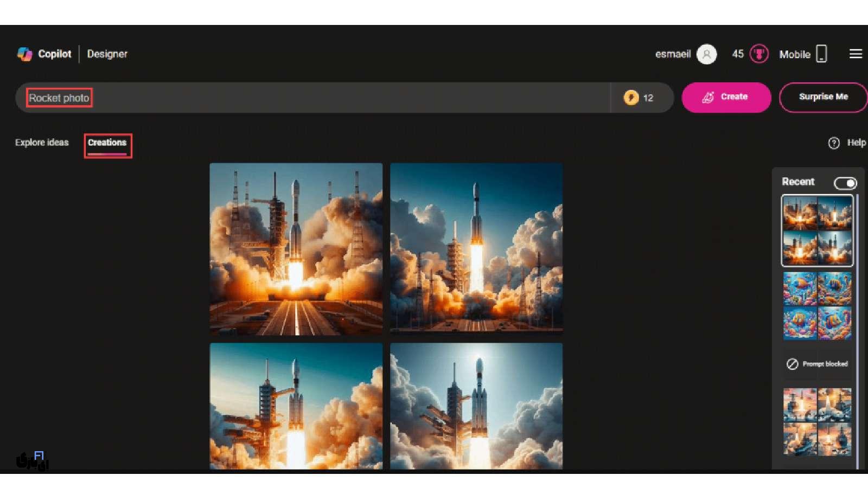This screenshot has height=488, width=868.
Task: Open the recent warship images set
Action: [817, 422]
